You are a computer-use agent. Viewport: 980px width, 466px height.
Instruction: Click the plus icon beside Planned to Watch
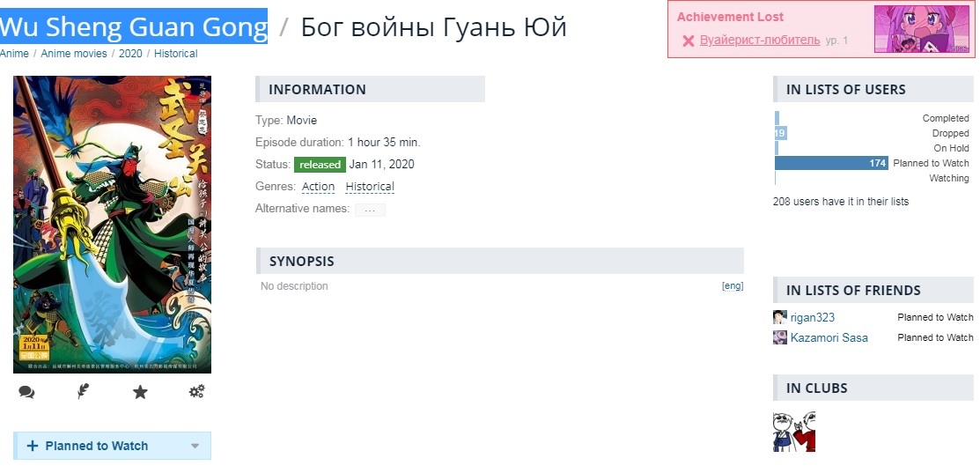33,446
